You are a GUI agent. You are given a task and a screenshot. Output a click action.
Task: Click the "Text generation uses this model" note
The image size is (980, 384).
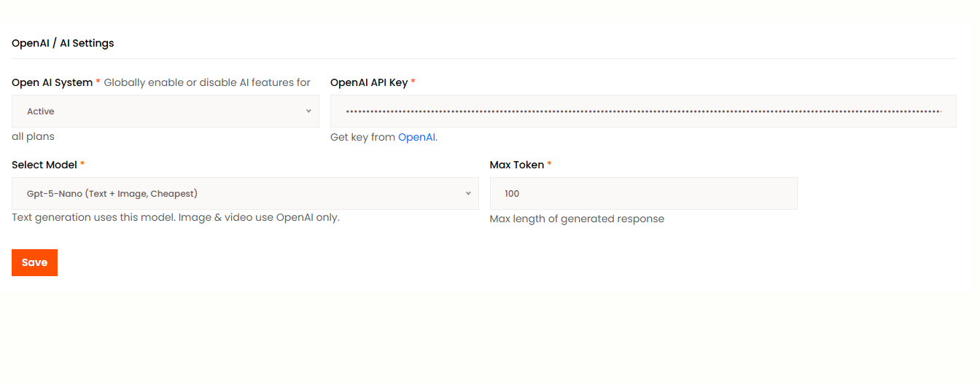click(x=175, y=217)
